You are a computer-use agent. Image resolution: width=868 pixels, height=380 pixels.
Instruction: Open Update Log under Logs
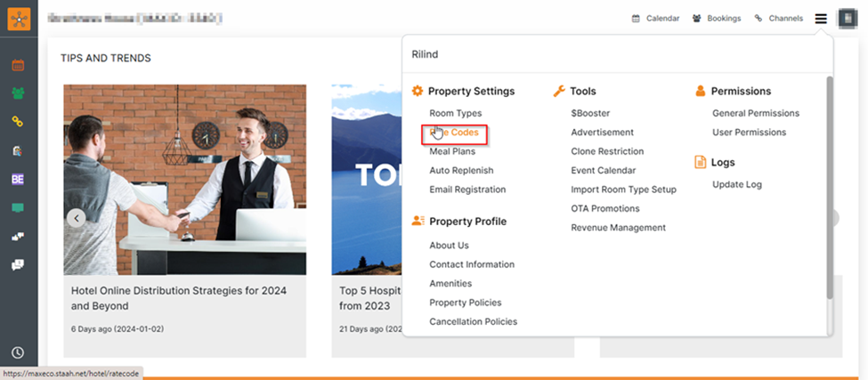click(x=736, y=184)
